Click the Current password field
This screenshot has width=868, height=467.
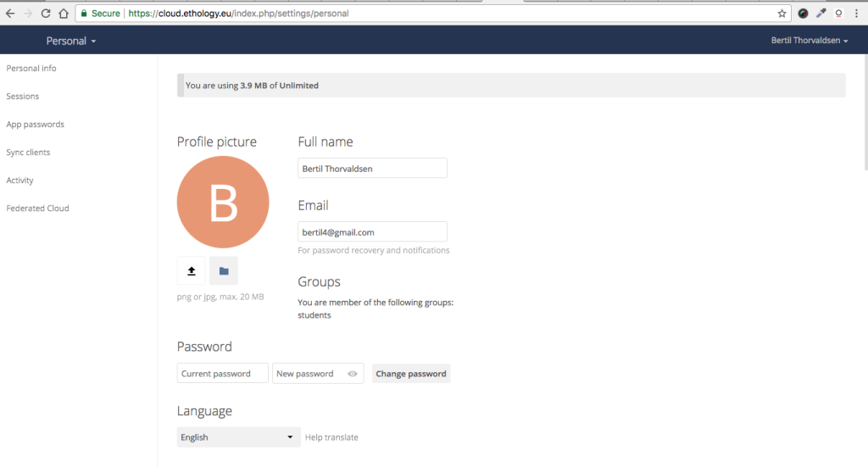tap(223, 374)
